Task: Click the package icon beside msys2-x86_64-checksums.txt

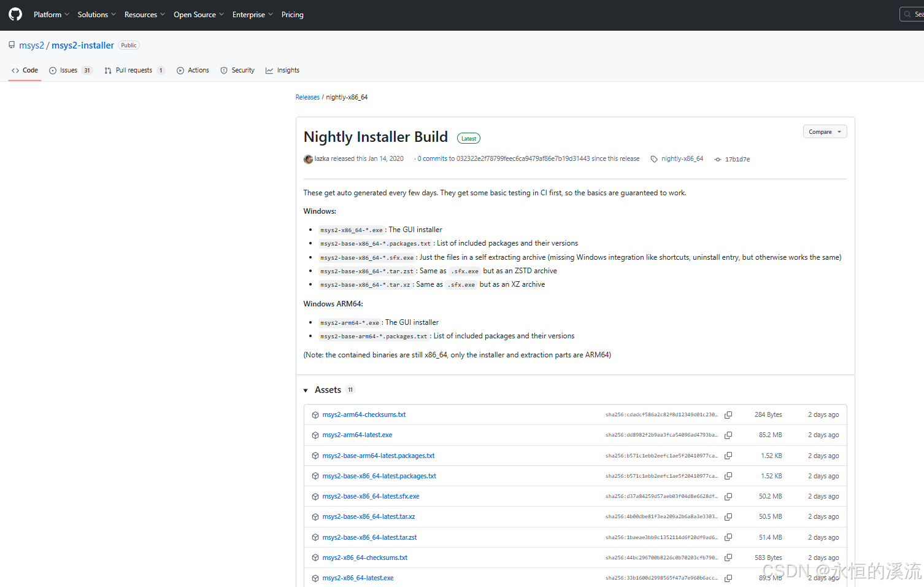Action: (315, 558)
